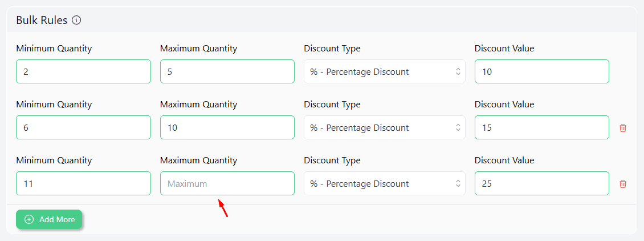Viewport: 644px width, 241px height.
Task: Click the plus icon in Add More
Action: click(29, 219)
